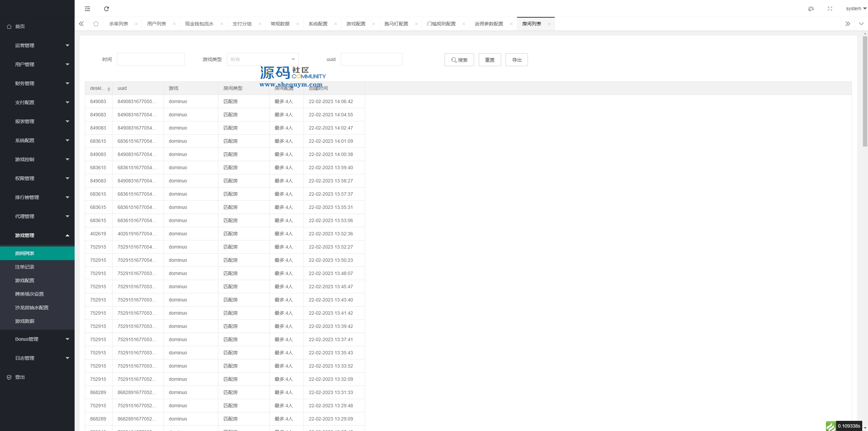This screenshot has width=868, height=431.
Task: Click the 搜索 button
Action: click(459, 60)
